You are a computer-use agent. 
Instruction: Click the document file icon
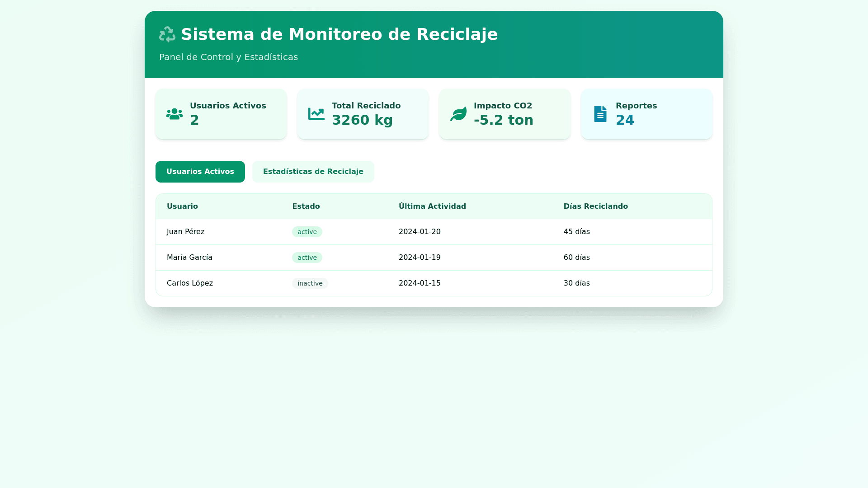point(600,114)
